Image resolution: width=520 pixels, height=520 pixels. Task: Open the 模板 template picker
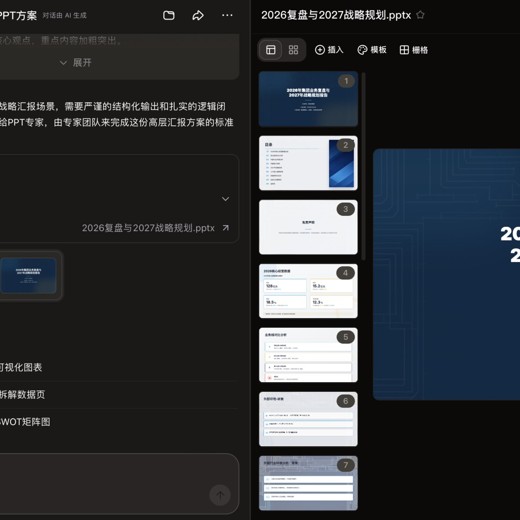coord(372,50)
